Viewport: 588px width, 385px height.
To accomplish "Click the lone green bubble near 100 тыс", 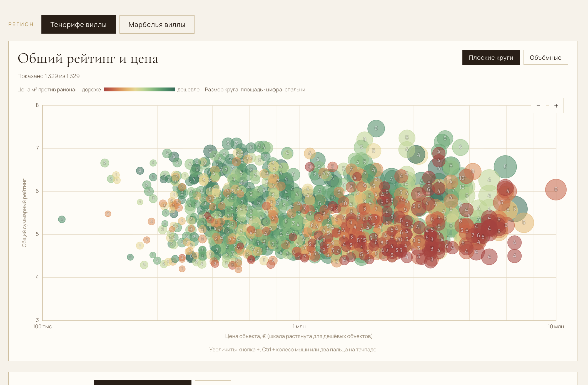I will (62, 219).
